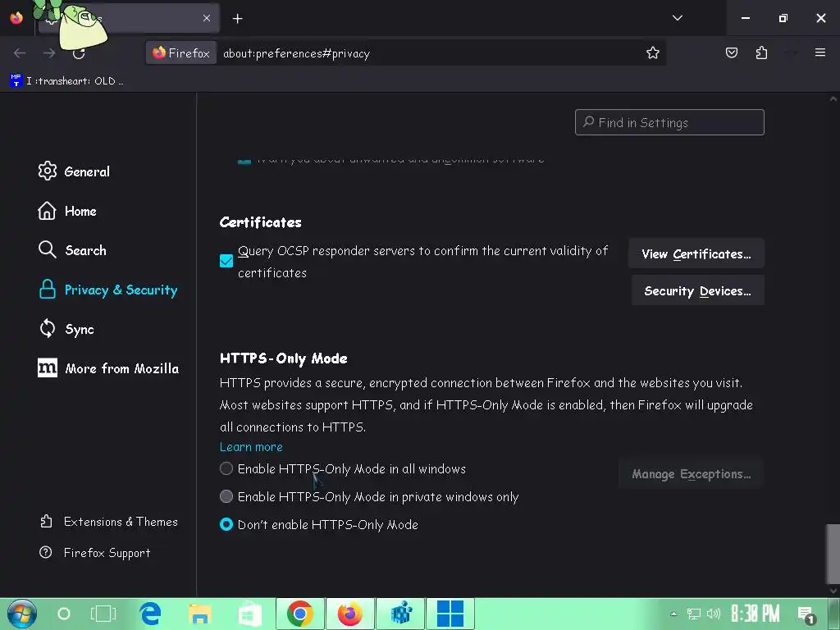Open Firefox Support link

pos(95,552)
